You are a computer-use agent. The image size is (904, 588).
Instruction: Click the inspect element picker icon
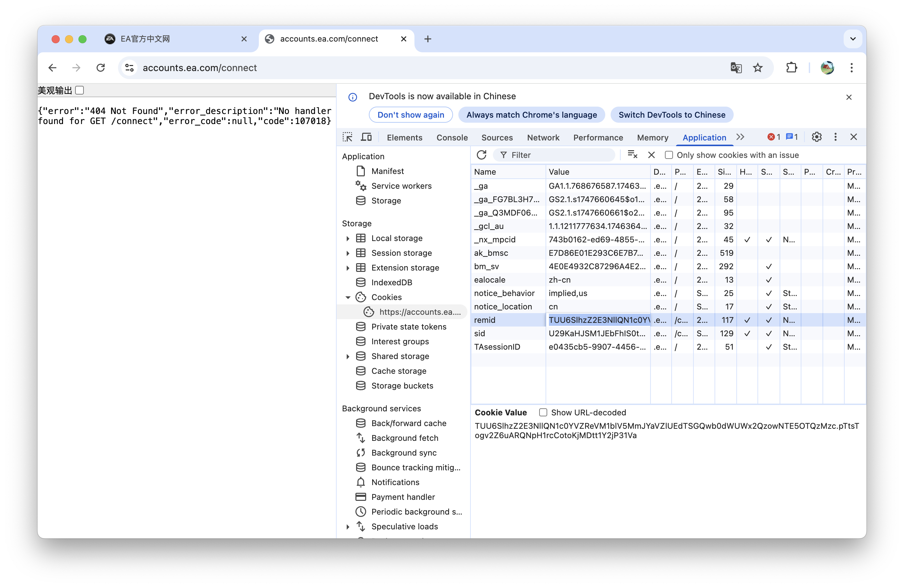pos(347,137)
